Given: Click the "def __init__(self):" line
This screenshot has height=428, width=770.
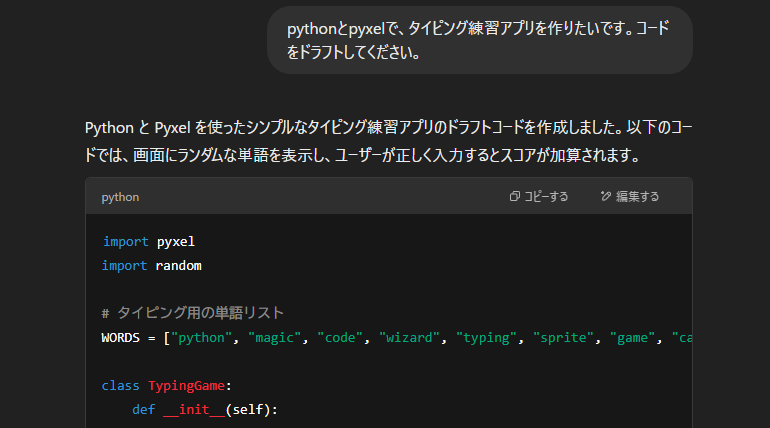Looking at the screenshot, I should click(205, 409).
